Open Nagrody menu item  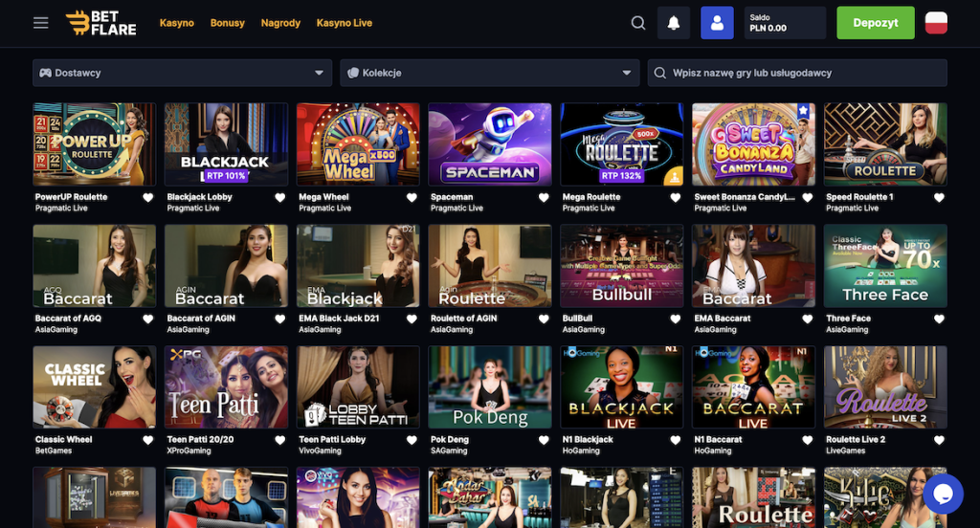[280, 23]
